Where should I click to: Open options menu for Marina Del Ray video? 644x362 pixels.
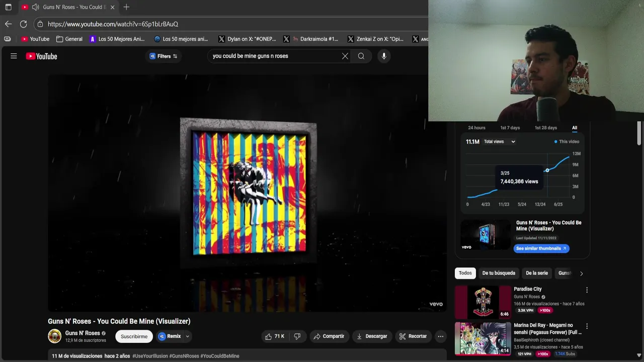(587, 326)
